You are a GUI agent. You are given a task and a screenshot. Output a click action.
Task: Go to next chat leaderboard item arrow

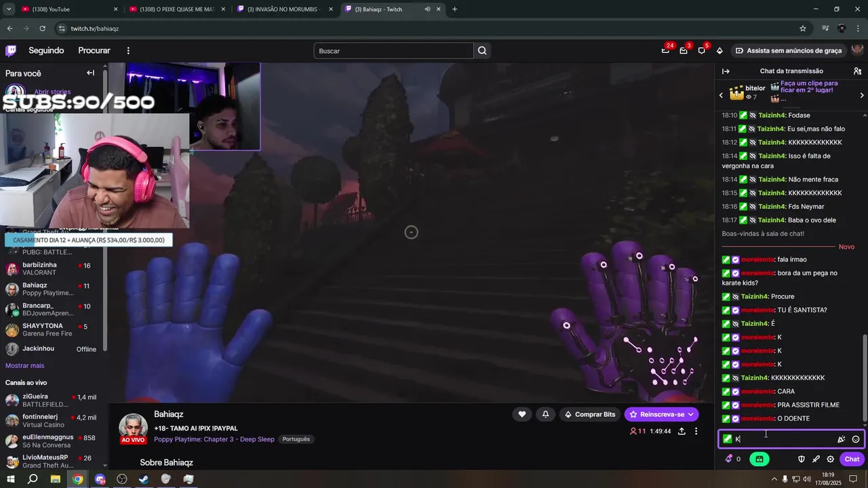861,95
